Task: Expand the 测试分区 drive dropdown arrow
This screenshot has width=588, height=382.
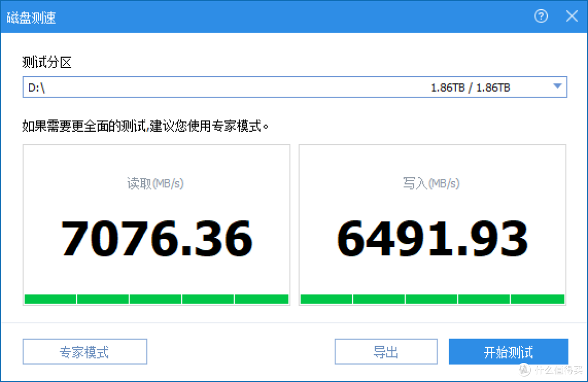Action: (558, 86)
